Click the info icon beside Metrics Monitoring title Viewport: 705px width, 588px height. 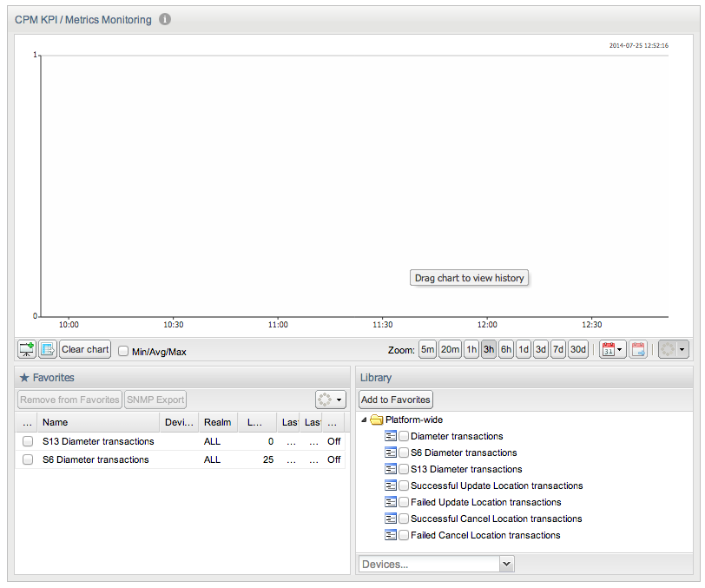click(165, 19)
